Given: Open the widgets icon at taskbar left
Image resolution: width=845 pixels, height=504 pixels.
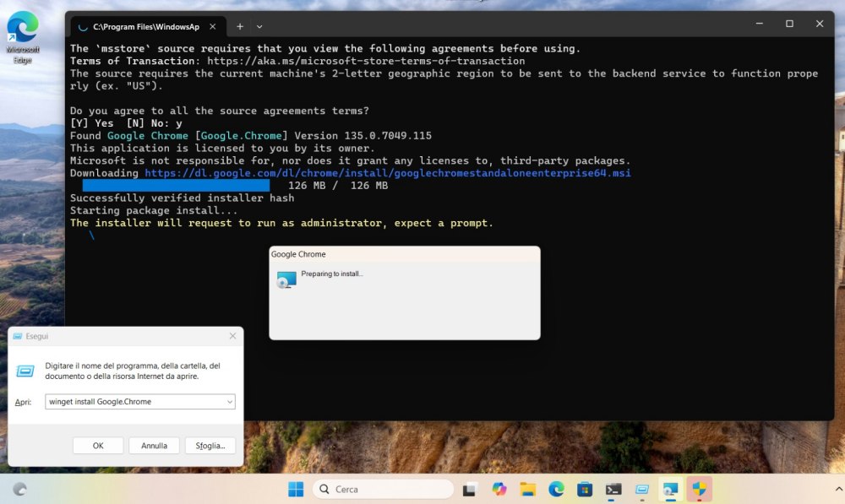Looking at the screenshot, I should 20,489.
